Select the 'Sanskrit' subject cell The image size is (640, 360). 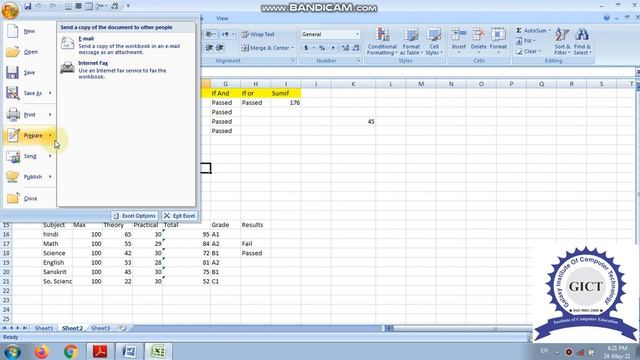point(57,272)
